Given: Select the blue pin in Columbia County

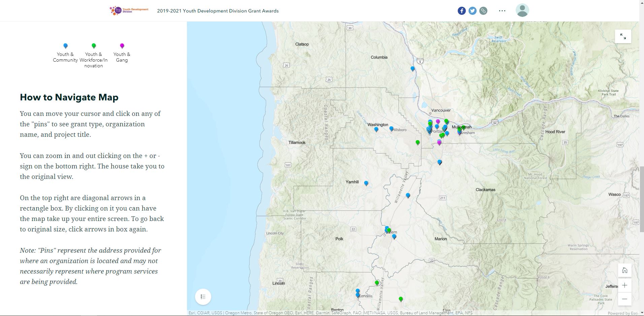Looking at the screenshot, I should (x=413, y=68).
